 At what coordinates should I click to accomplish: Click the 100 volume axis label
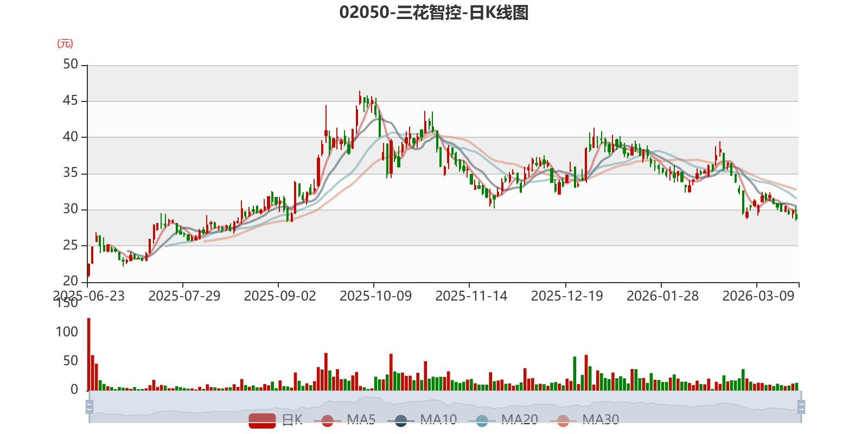tap(67, 332)
